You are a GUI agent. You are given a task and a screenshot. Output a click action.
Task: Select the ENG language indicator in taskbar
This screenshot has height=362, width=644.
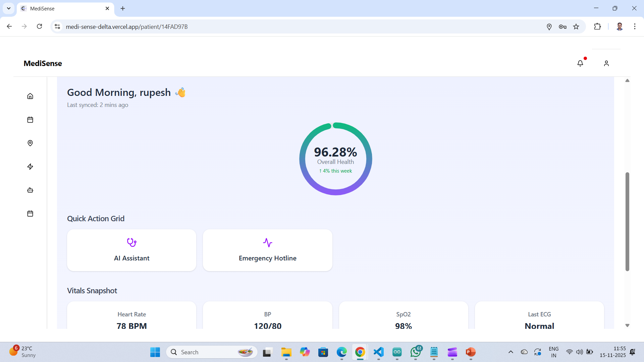pos(553,352)
